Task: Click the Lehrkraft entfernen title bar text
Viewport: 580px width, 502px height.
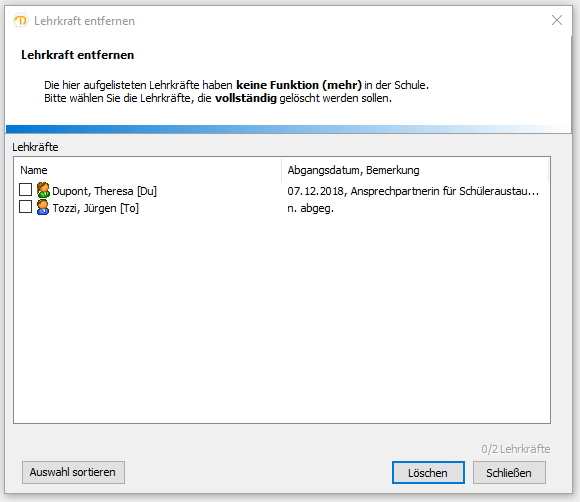Action: pos(84,21)
